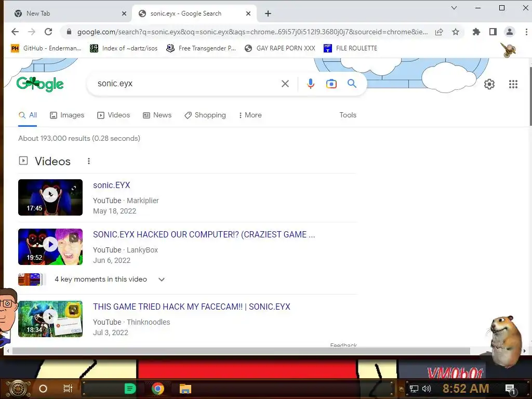Open the green notes app on taskbar

tap(130, 389)
